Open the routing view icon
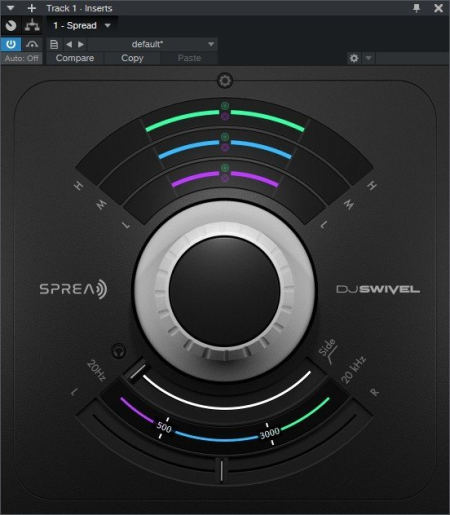This screenshot has height=515, width=450. pos(32,26)
